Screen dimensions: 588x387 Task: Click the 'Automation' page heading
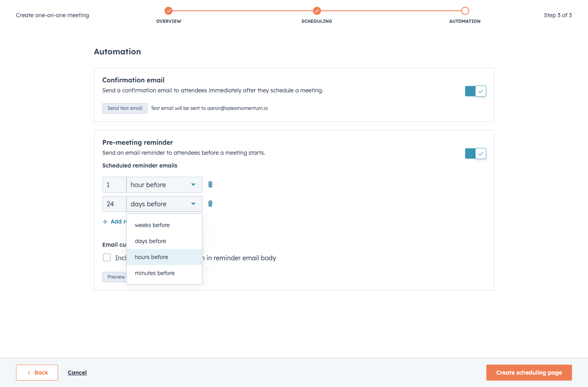click(117, 52)
